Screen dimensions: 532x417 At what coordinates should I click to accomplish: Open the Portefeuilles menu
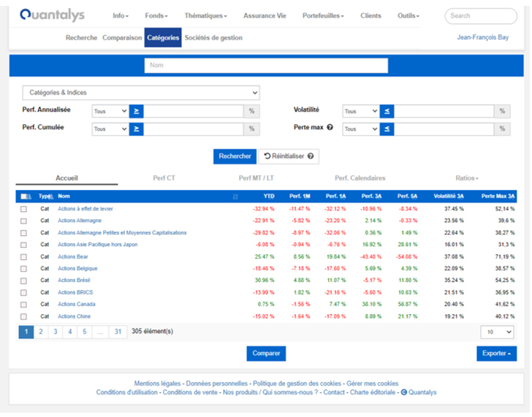323,15
